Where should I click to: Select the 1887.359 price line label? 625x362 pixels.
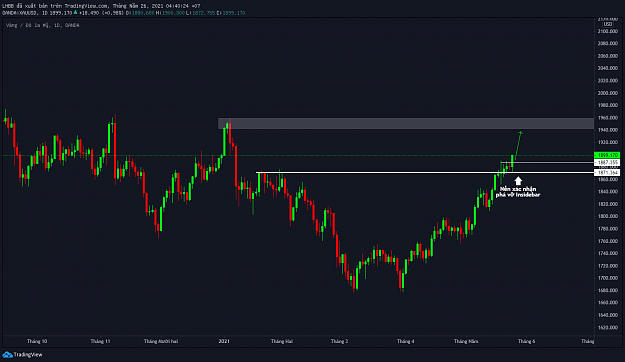tap(607, 162)
